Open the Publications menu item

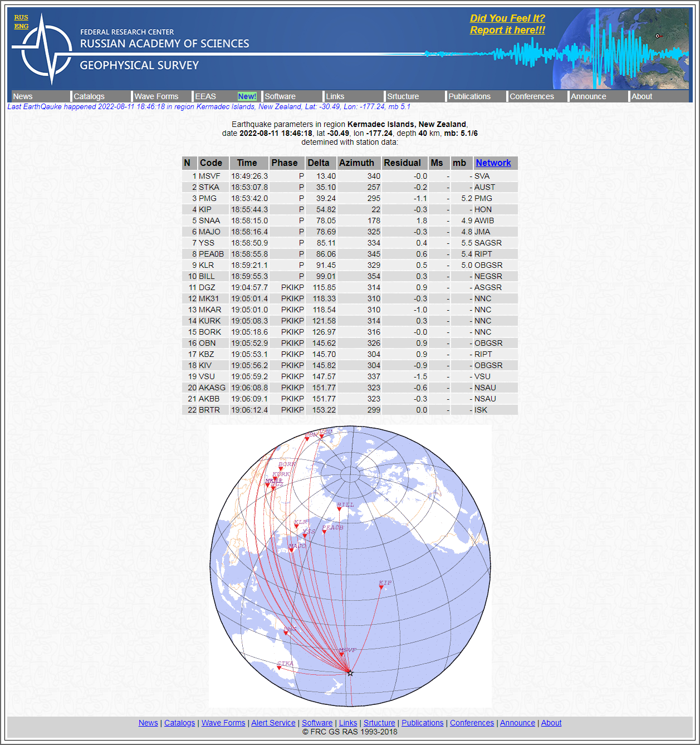469,96
